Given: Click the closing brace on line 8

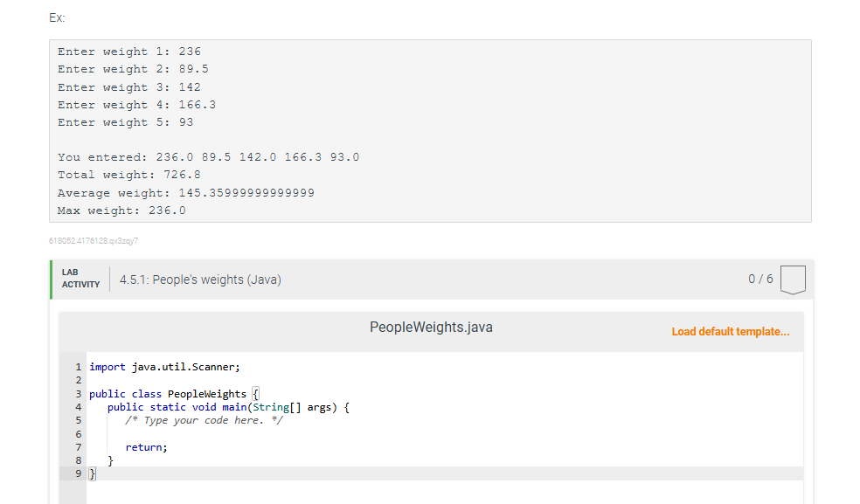Looking at the screenshot, I should coord(110,460).
